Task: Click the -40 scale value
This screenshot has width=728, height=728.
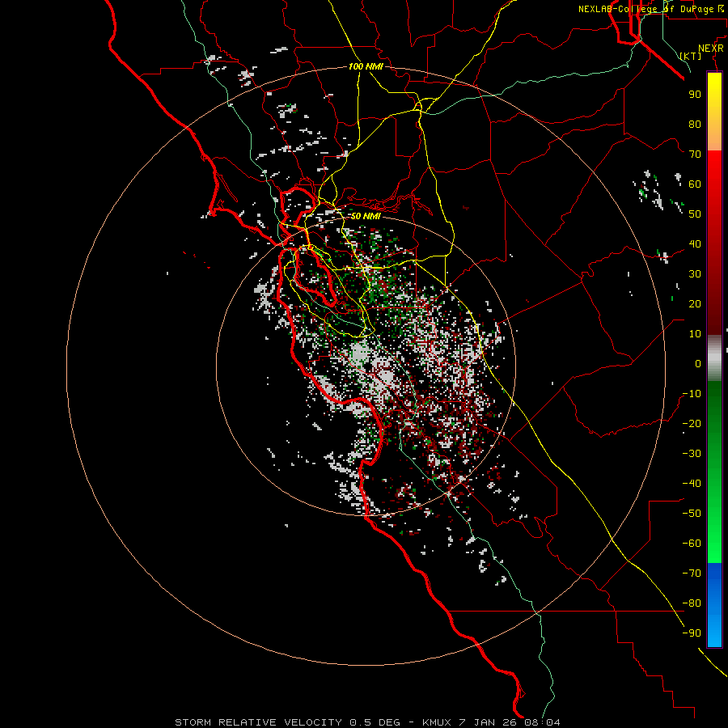Action: pos(692,484)
